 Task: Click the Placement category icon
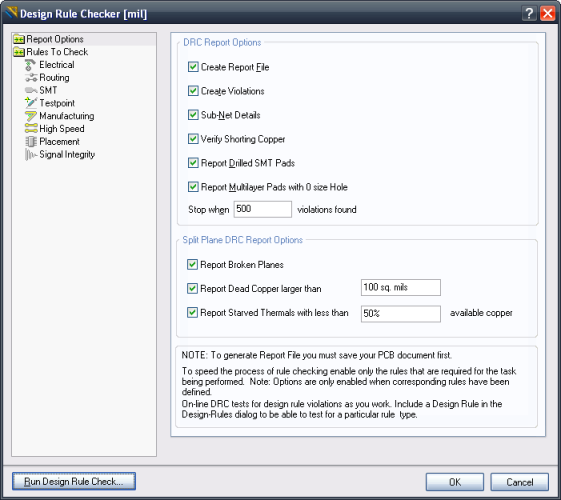tap(31, 142)
